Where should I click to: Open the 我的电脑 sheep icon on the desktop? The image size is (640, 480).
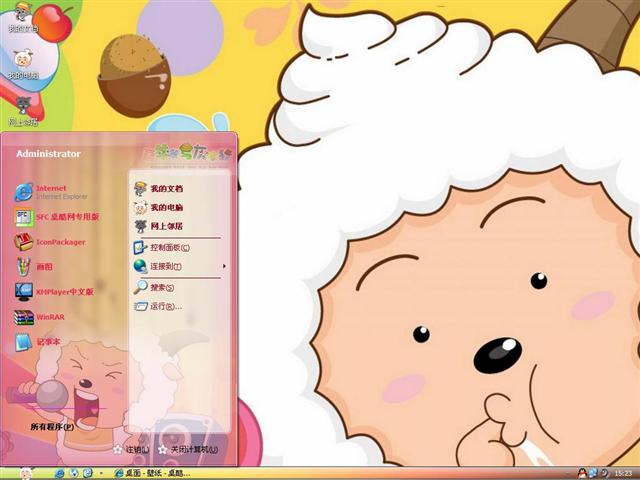click(23, 64)
